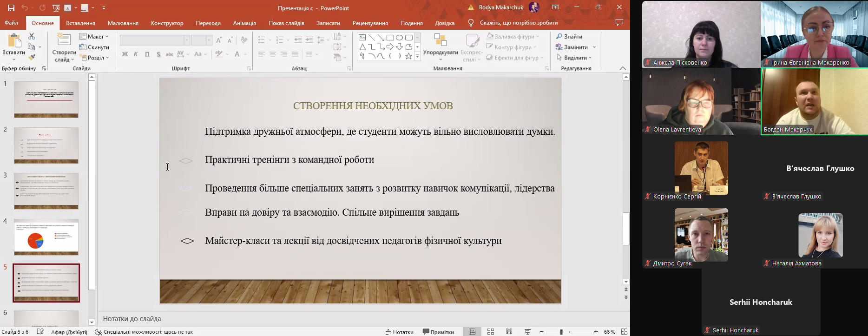Click the Decrease font size icon
The image size is (868, 336).
point(230,40)
